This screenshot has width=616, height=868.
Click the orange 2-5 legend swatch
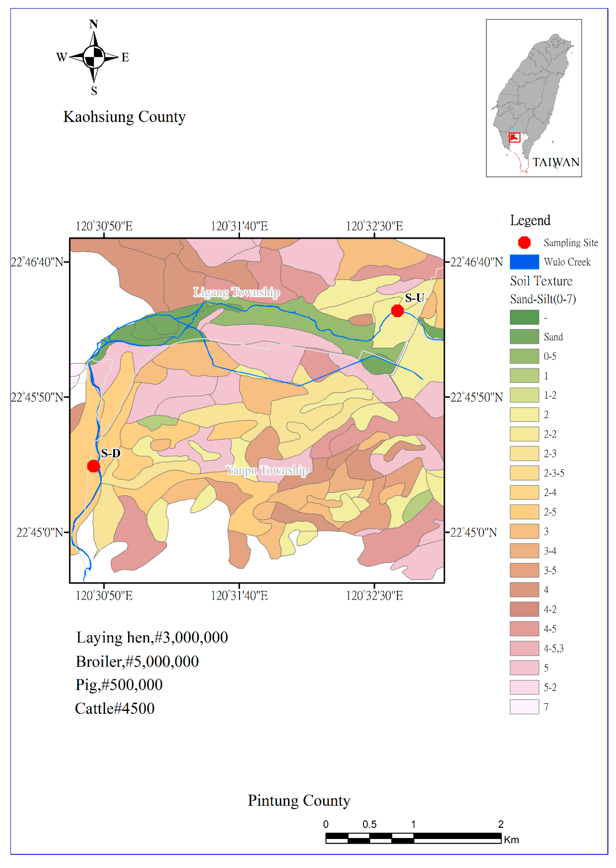click(524, 512)
